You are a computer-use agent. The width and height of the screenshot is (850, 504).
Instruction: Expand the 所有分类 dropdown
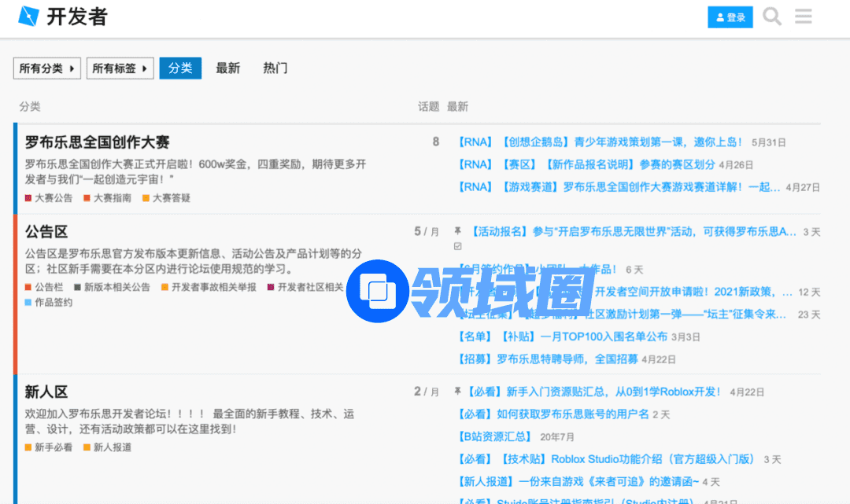[47, 68]
